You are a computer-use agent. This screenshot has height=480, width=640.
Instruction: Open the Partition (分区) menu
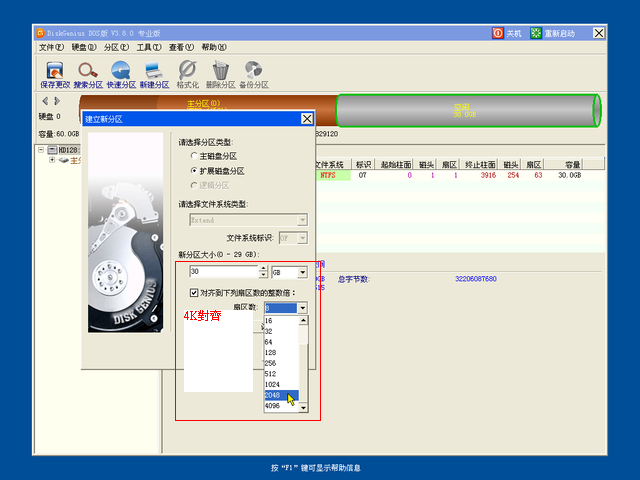tap(116, 47)
